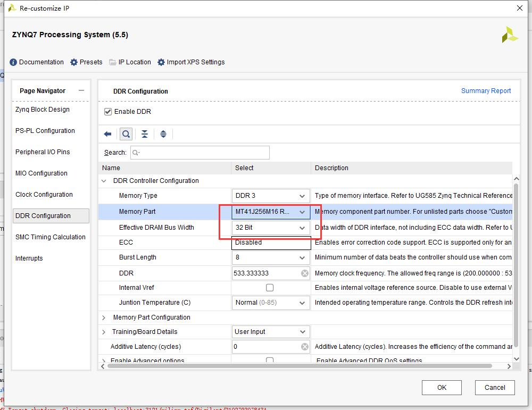Select the Memory Part row label
Image resolution: width=532 pixels, height=410 pixels.
click(x=137, y=212)
